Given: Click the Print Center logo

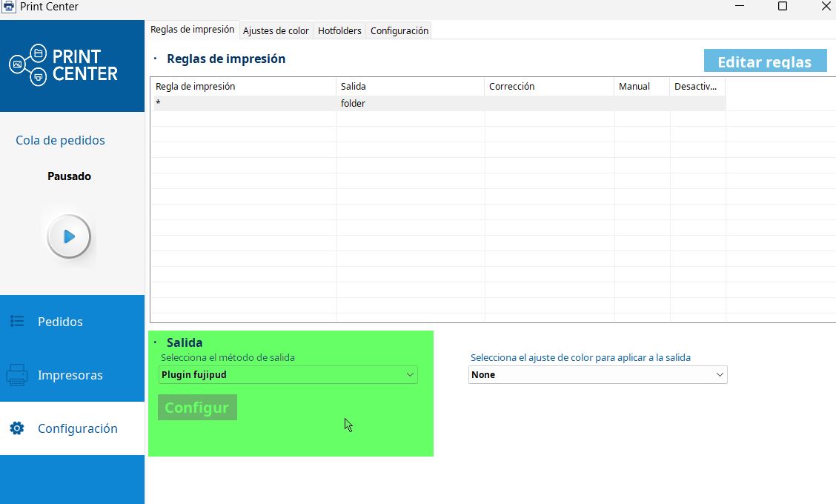Looking at the screenshot, I should (x=64, y=65).
